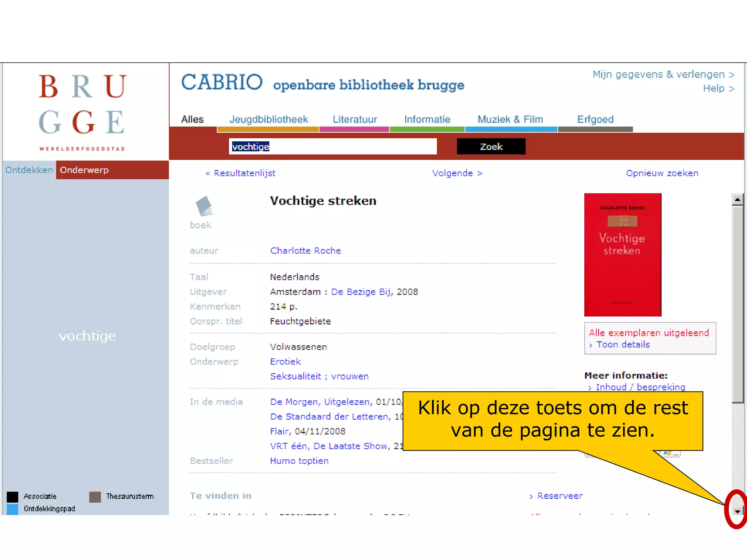747x560 pixels.
Task: Click the Alle exemplaren uitgeleend notice
Action: 649,333
